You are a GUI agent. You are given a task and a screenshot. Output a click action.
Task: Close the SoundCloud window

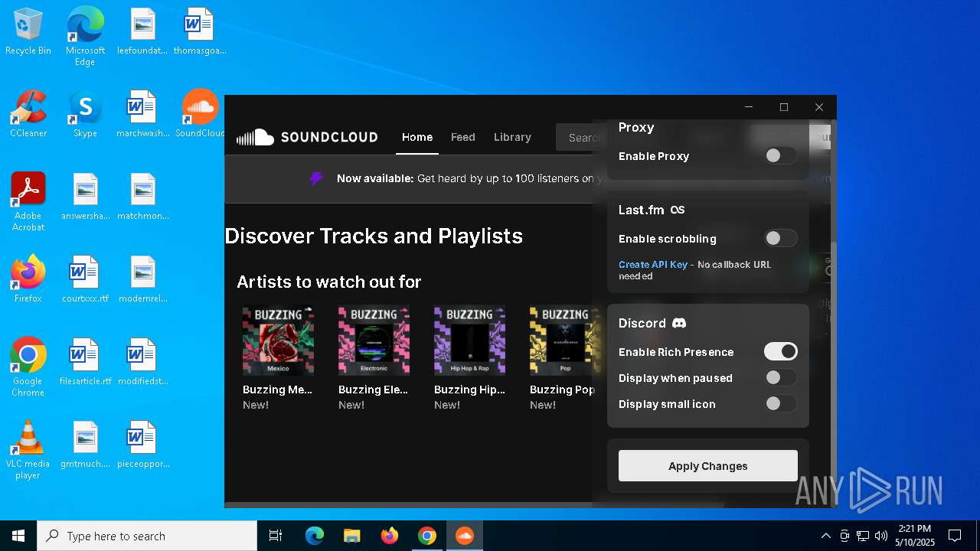point(819,107)
